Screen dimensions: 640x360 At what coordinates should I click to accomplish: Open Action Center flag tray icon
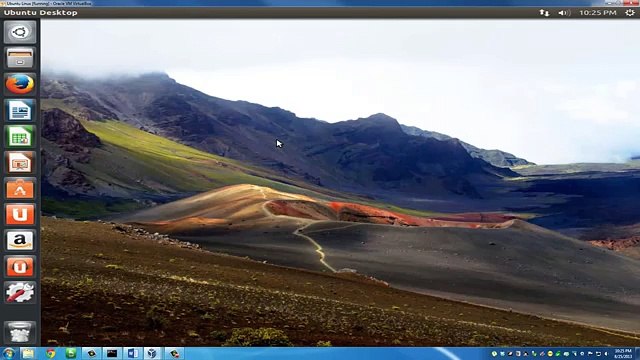590,353
